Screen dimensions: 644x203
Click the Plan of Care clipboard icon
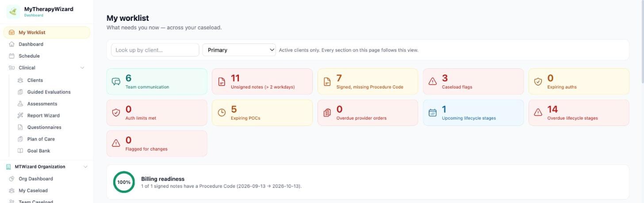(20, 139)
